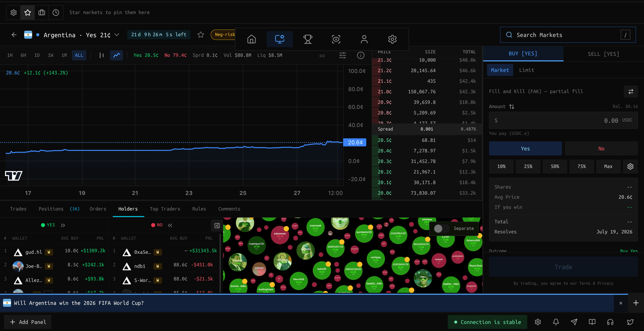644x331 pixels.
Task: Open the briefcase portfolio icon
Action: coord(42,13)
